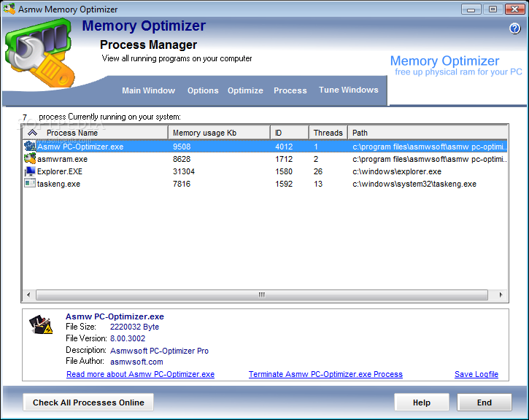Click the scrollbar left arrow
529x420 pixels.
(28, 295)
